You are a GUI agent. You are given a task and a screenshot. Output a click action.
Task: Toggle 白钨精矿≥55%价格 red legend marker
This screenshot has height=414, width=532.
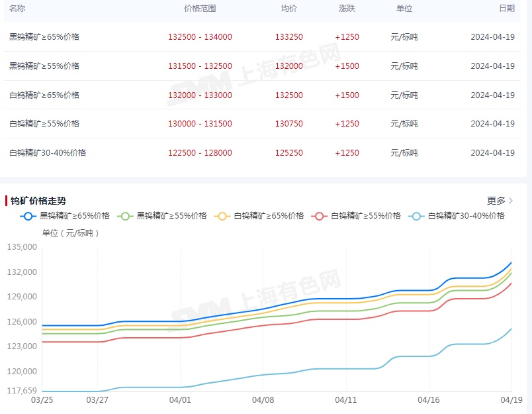click(x=320, y=216)
